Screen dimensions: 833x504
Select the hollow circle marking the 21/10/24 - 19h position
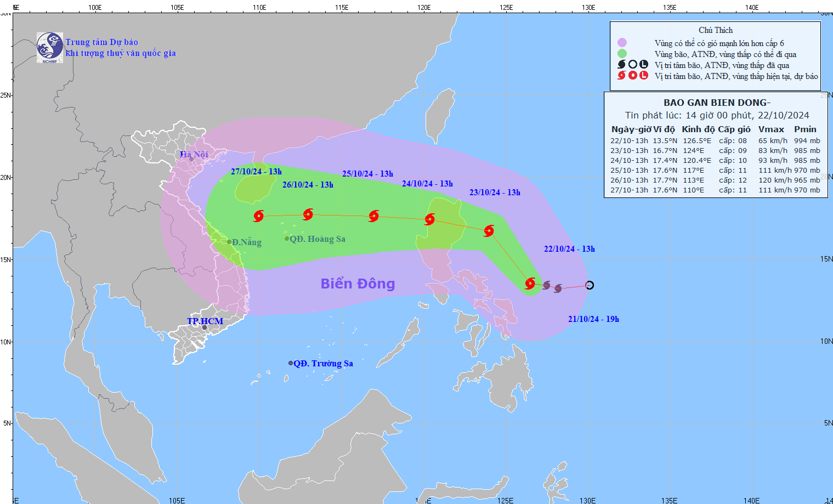pos(590,285)
